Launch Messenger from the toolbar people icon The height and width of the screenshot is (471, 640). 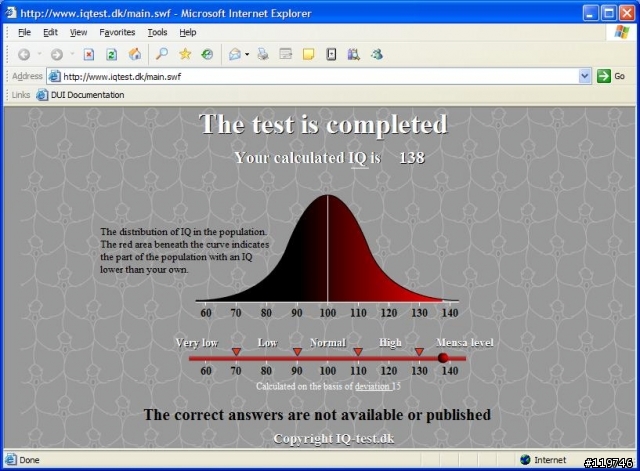pos(377,54)
